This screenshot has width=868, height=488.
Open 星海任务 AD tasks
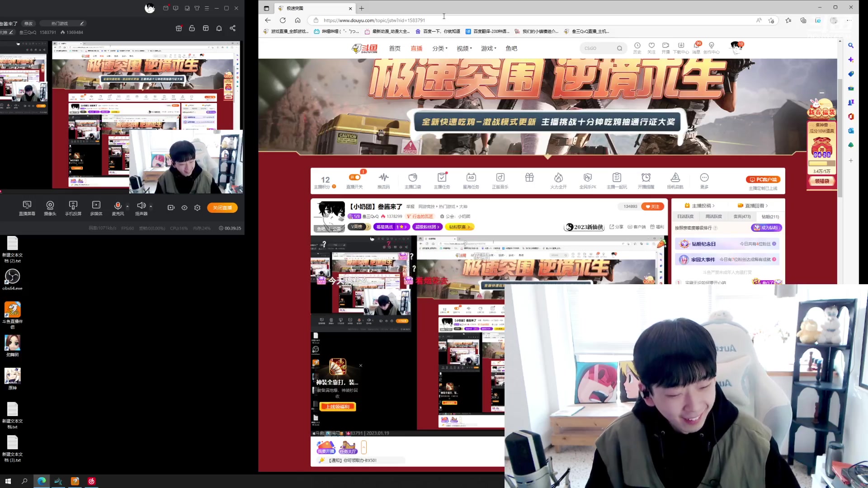click(x=471, y=180)
